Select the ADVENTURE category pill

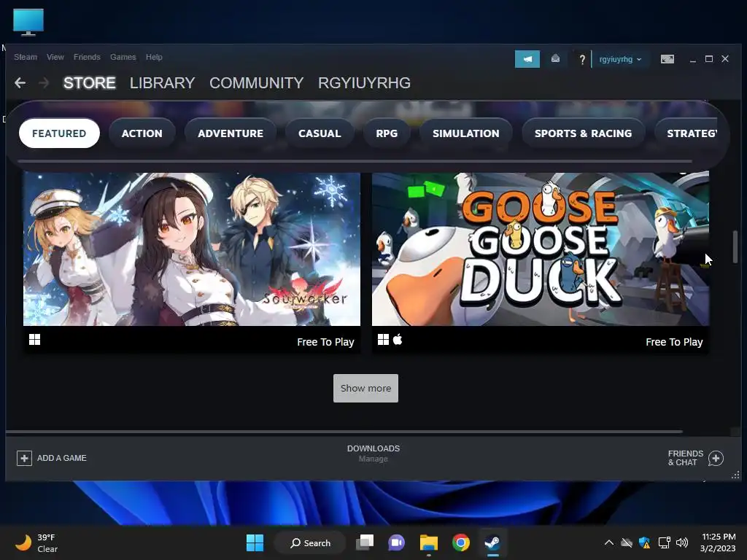[x=231, y=133]
